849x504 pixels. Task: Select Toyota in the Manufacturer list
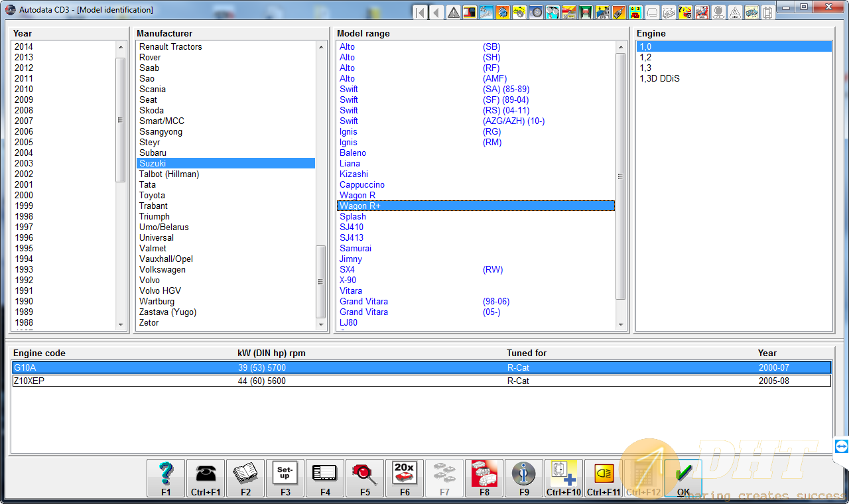(x=152, y=195)
